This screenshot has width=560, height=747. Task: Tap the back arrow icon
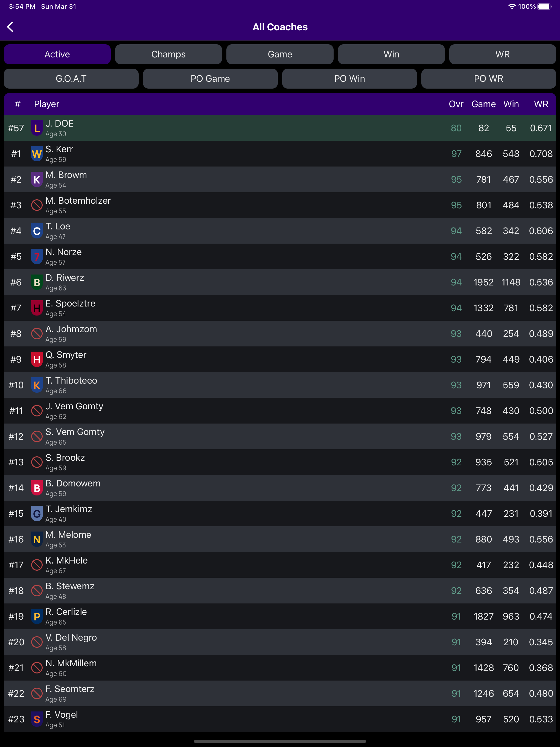(x=10, y=27)
